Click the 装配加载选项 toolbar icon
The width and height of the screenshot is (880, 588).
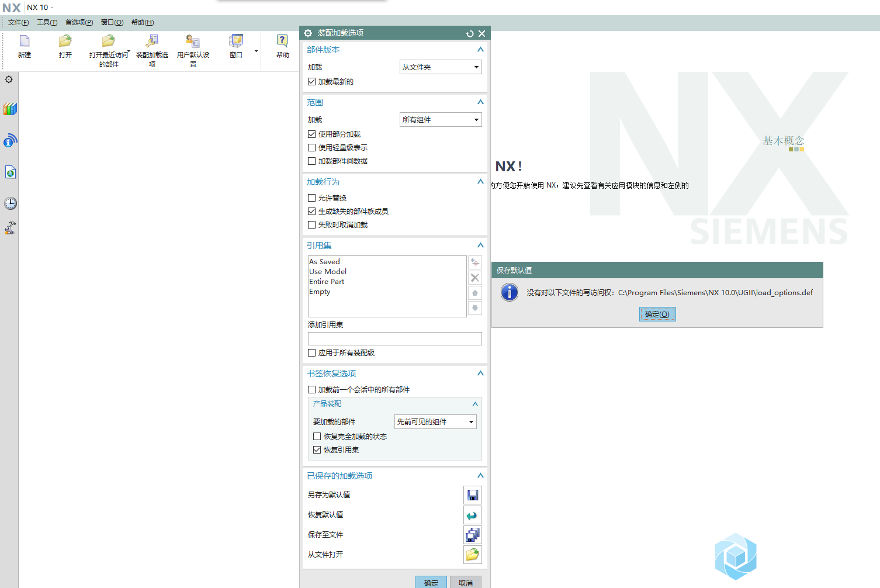[x=152, y=41]
